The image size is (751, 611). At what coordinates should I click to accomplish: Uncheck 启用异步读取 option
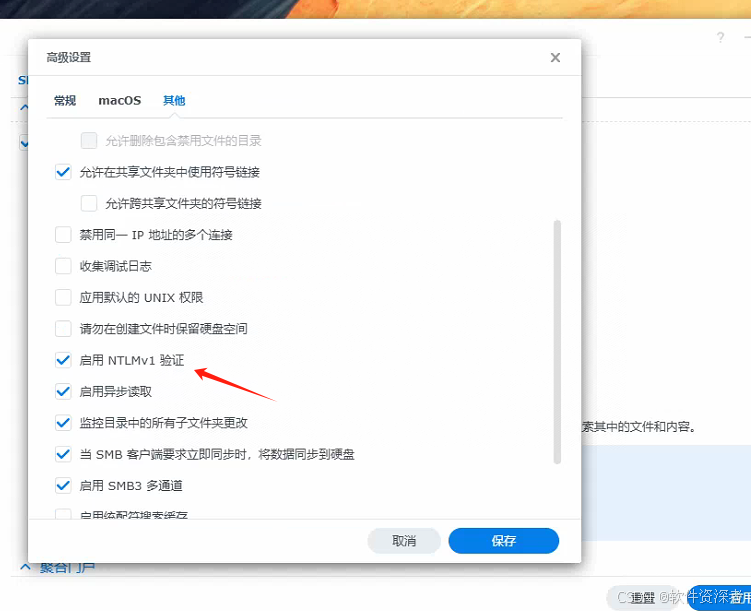[63, 391]
